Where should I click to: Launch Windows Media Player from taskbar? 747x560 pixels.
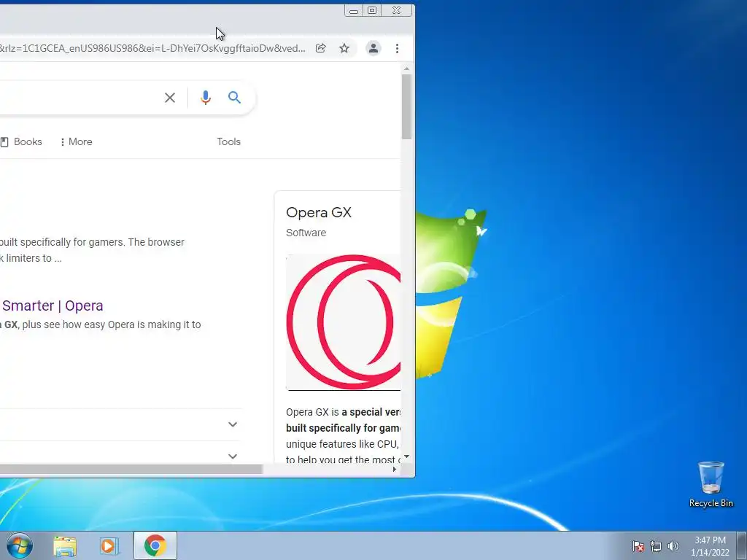pos(109,545)
